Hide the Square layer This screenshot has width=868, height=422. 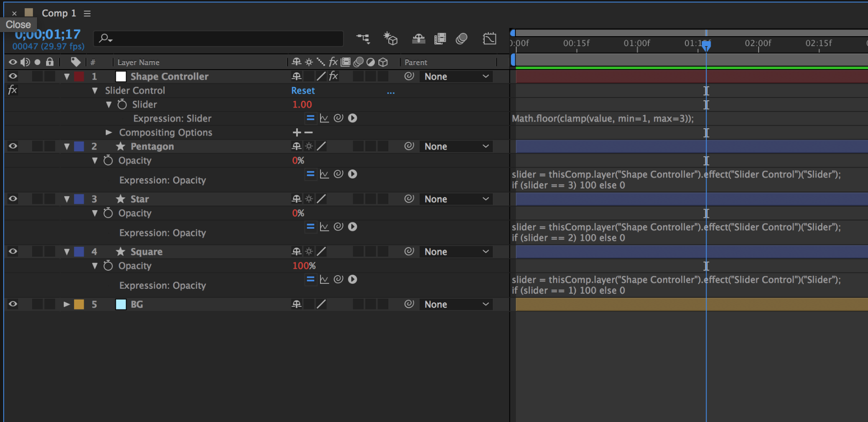(x=13, y=252)
